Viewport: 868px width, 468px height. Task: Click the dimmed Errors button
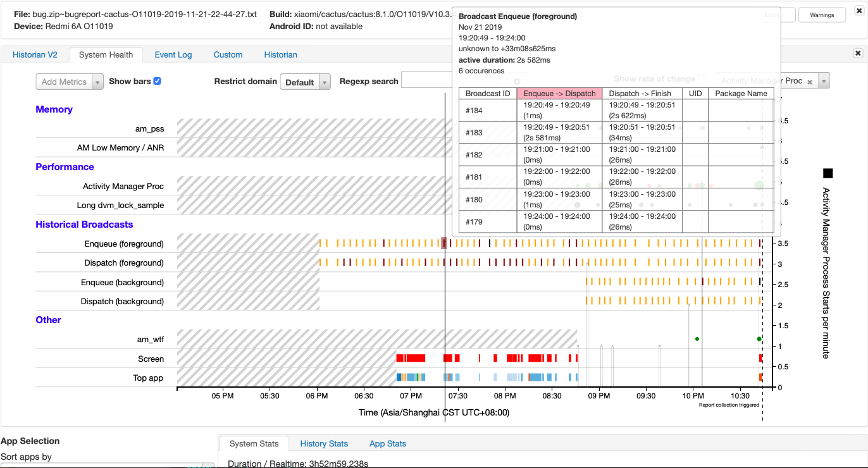click(x=772, y=15)
